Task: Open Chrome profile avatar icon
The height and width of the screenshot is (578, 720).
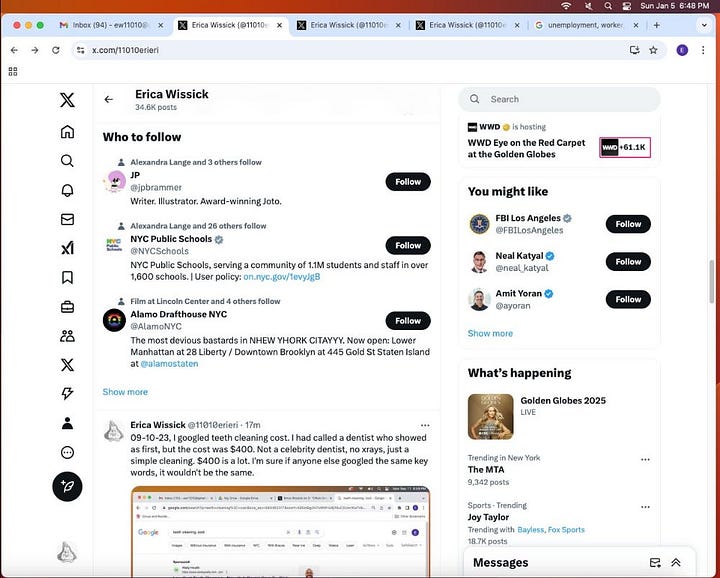Action: [682, 50]
